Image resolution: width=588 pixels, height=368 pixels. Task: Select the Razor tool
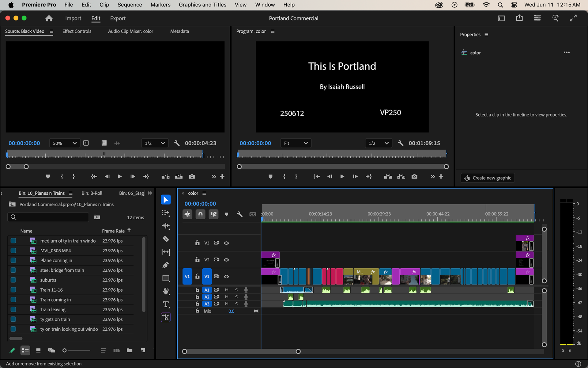pyautogui.click(x=166, y=239)
